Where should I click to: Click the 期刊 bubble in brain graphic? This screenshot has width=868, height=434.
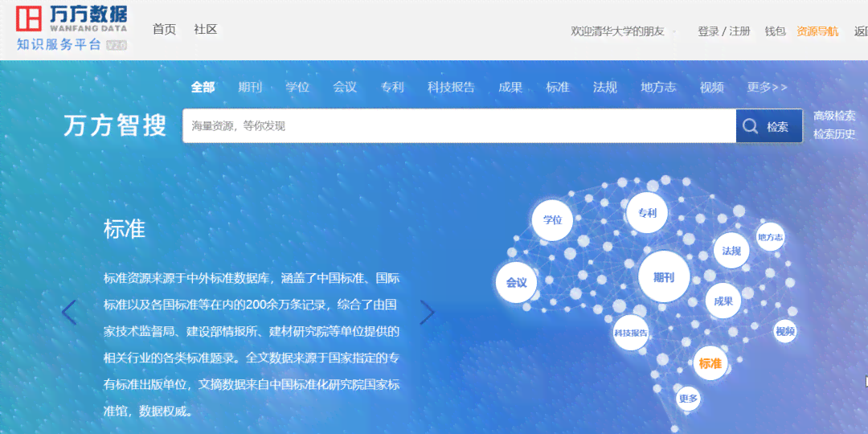tap(664, 276)
